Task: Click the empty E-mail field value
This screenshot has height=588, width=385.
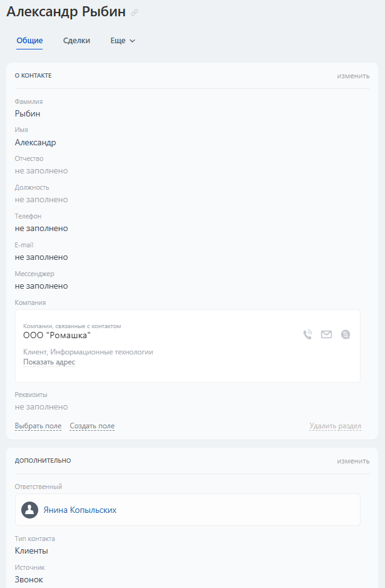Action: click(41, 257)
